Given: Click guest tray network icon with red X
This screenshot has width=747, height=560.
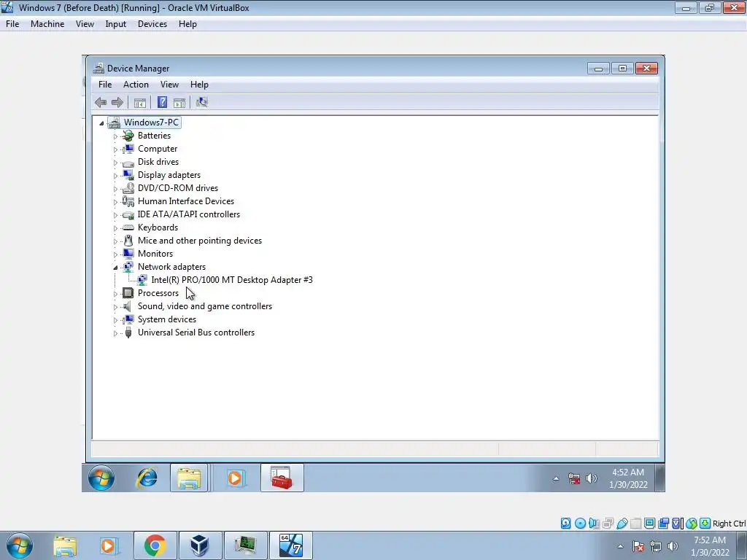Looking at the screenshot, I should 574,478.
